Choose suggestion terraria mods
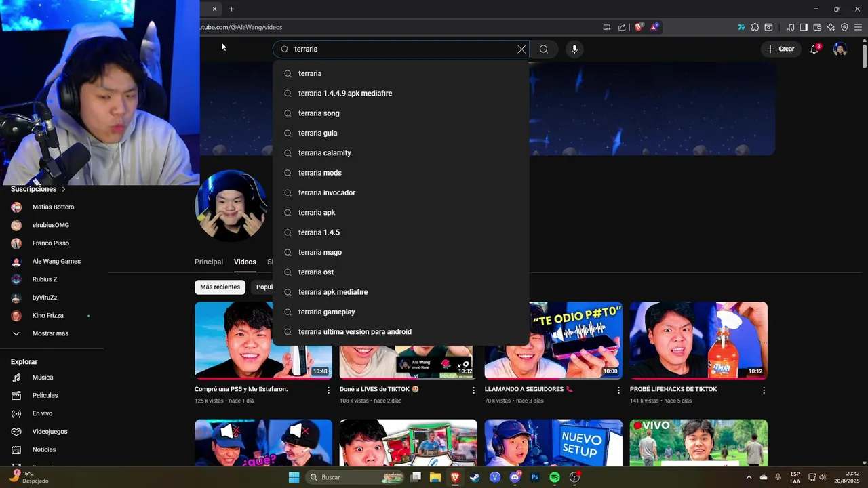 (x=401, y=173)
